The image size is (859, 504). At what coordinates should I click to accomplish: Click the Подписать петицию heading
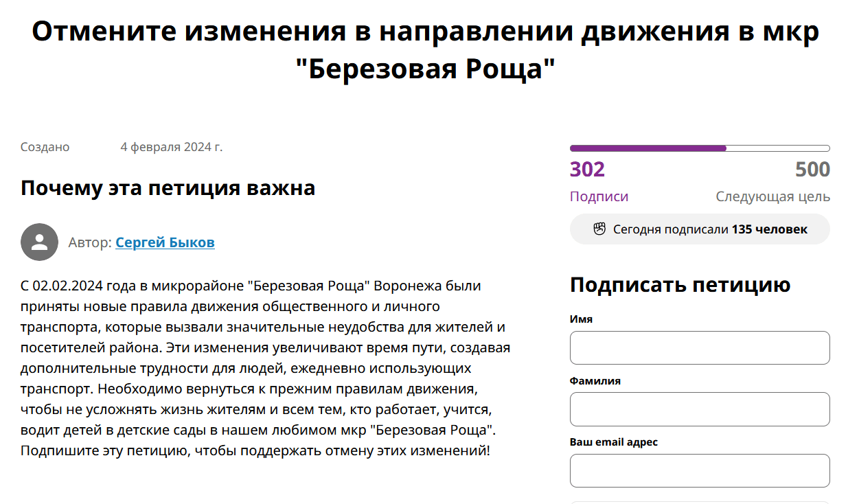(x=680, y=285)
